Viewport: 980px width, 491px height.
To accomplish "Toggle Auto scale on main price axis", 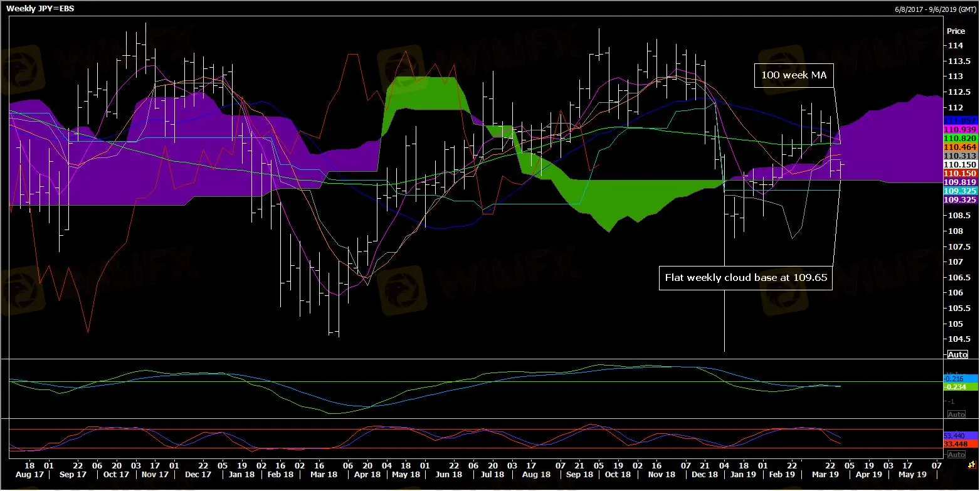I will (x=957, y=354).
